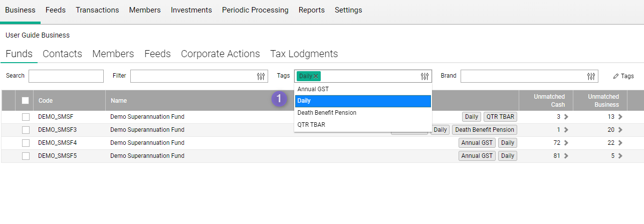Open the Periodic Processing menu
This screenshot has height=224, width=644.
pos(255,10)
